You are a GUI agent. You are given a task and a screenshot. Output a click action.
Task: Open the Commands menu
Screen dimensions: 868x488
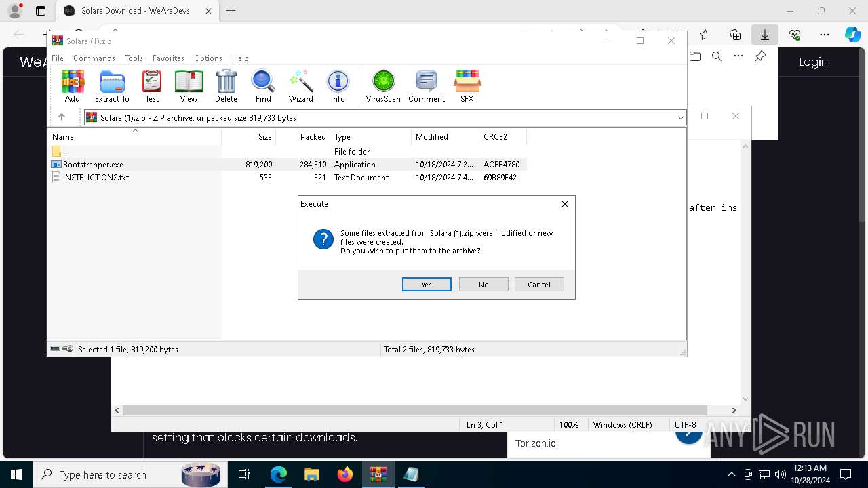tap(94, 58)
